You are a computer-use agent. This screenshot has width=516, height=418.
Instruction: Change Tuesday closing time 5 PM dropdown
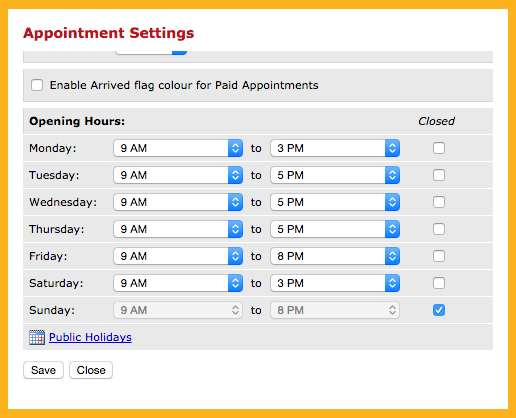coord(335,175)
